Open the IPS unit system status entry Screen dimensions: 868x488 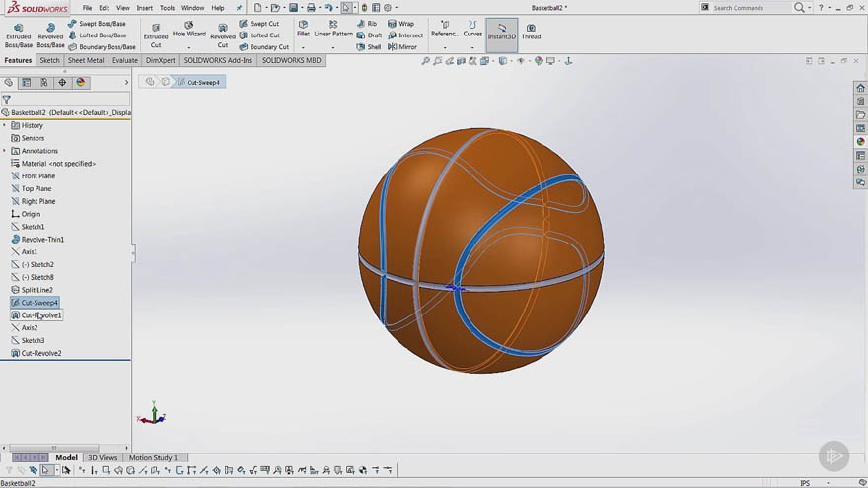pos(805,483)
